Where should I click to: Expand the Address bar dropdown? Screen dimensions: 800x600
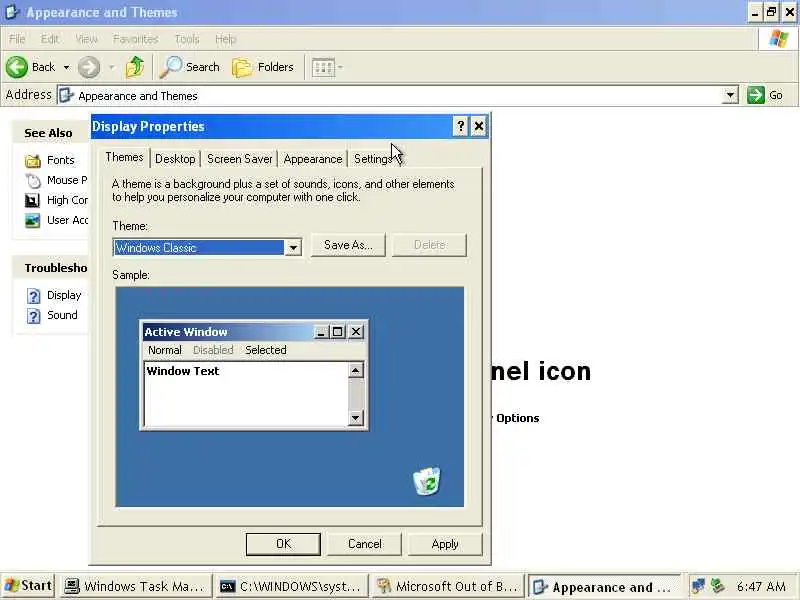point(731,95)
